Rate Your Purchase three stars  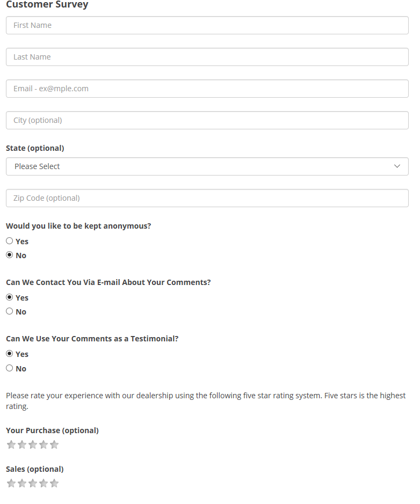pos(33,444)
